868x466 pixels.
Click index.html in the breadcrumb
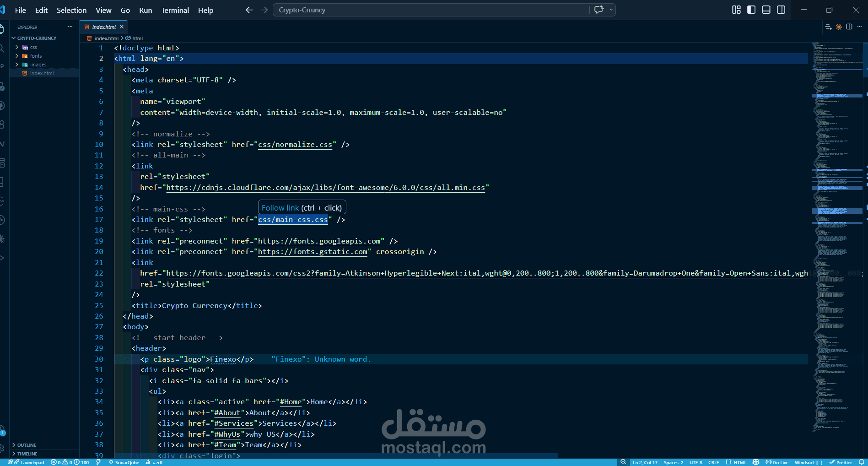106,38
